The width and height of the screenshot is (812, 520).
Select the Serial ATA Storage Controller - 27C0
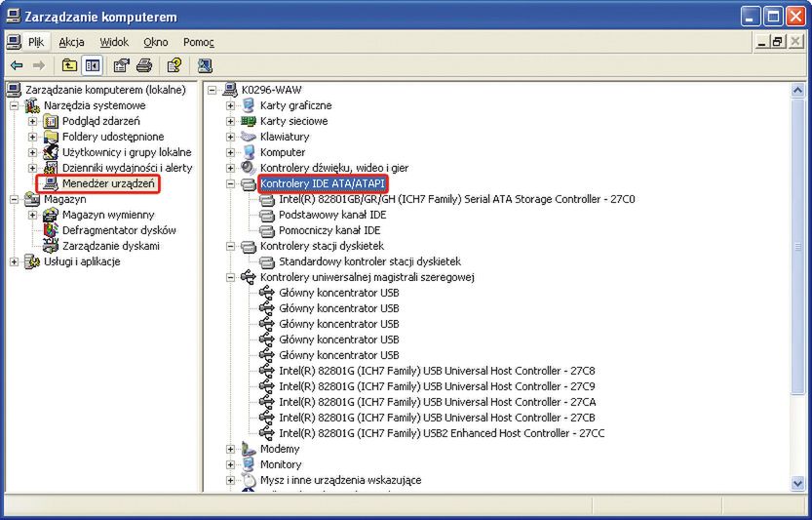(457, 199)
